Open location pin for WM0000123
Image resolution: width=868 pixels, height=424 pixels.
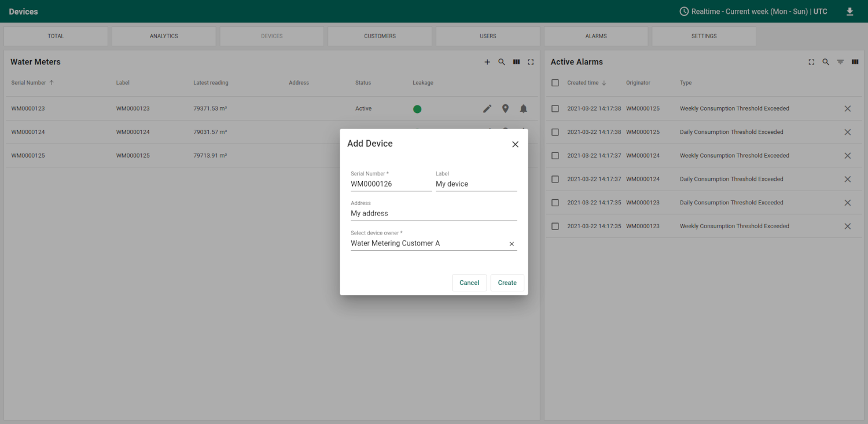coord(505,109)
